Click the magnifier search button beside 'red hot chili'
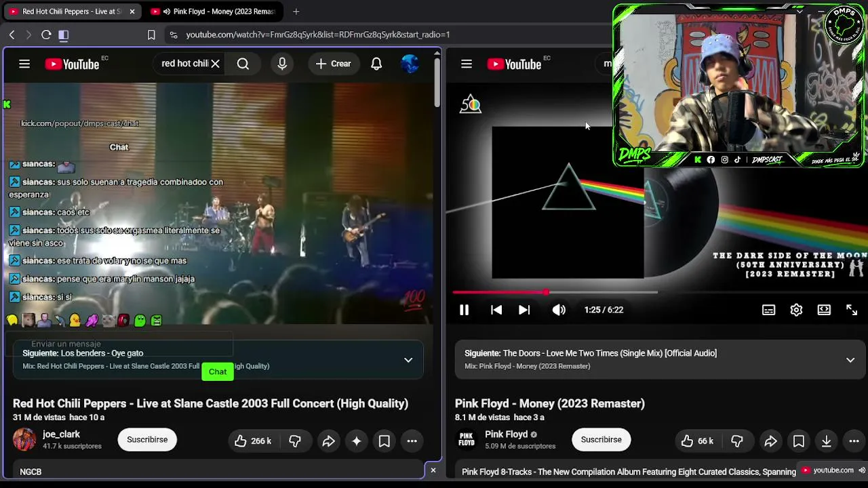868x488 pixels. tap(243, 64)
